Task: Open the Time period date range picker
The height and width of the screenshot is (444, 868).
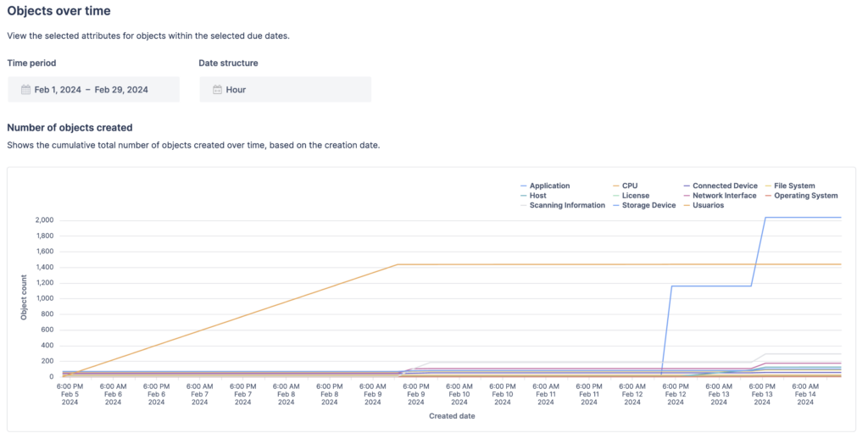Action: click(x=93, y=90)
